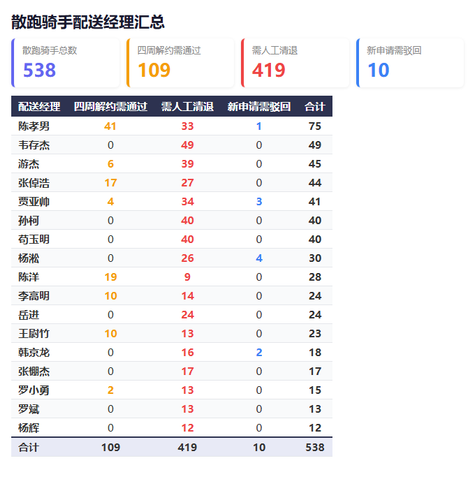Screen dimensions: 475x500
Task: Click red value 39 in 游杰 row
Action: click(x=187, y=164)
